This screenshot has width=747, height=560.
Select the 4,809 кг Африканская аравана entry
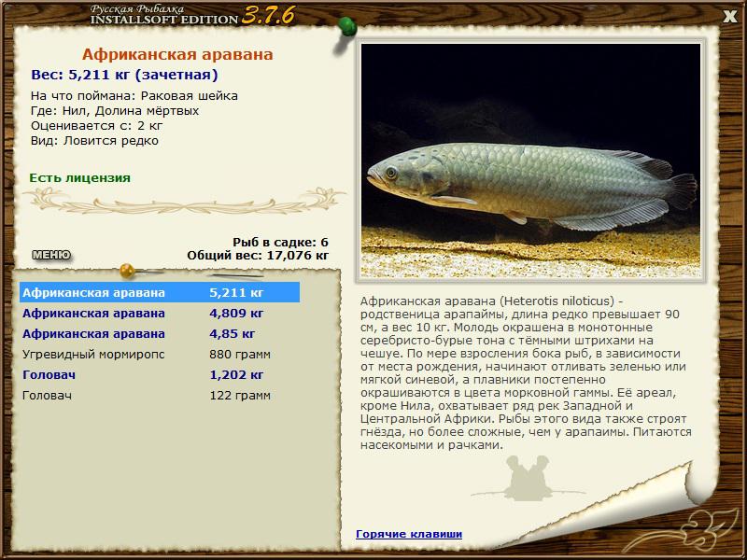click(x=160, y=314)
